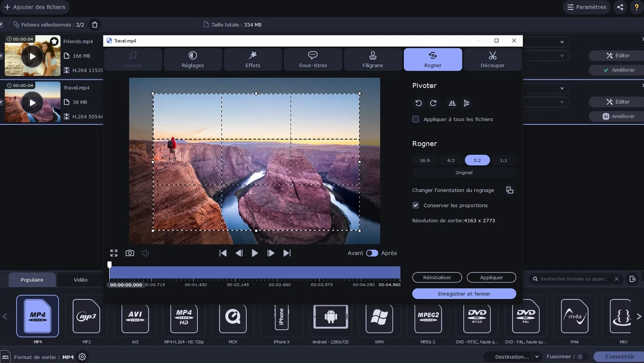Play the Friends.mp4 thumbnail
The image size is (644, 363).
(32, 57)
